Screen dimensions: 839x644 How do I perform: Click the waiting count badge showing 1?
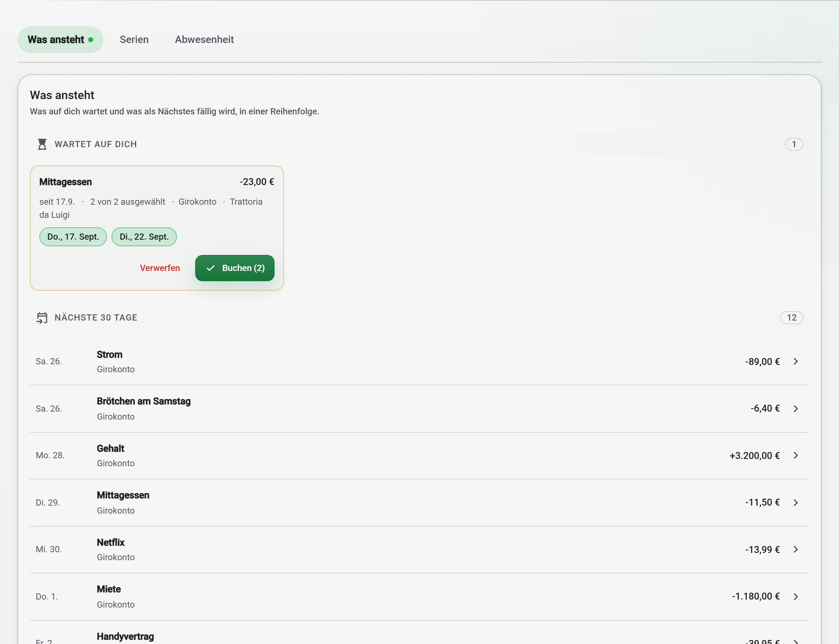point(794,144)
